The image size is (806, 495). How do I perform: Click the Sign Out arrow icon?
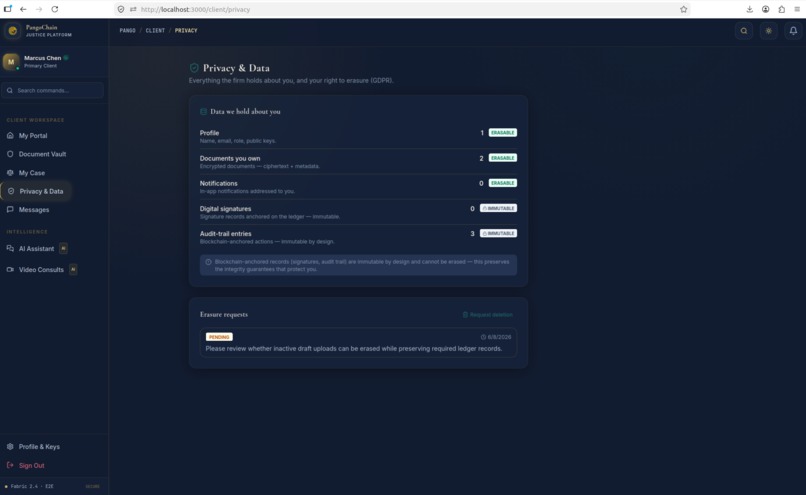[10, 465]
